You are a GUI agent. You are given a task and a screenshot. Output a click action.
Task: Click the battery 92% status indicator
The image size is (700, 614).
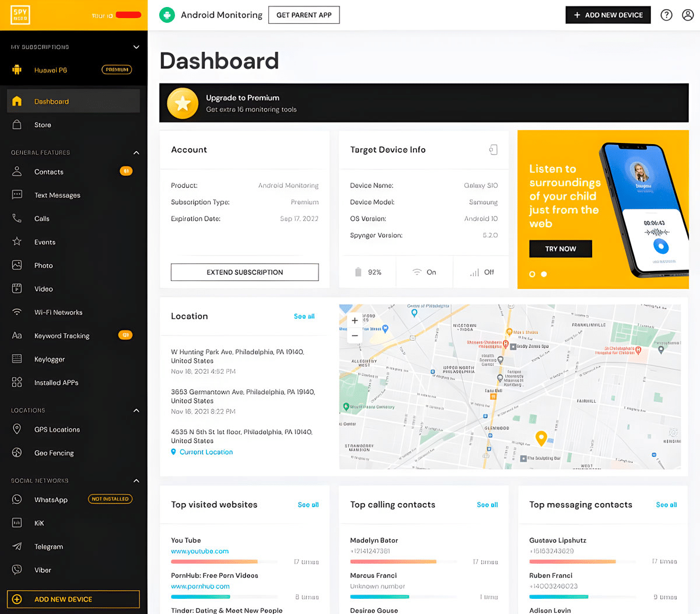(368, 272)
